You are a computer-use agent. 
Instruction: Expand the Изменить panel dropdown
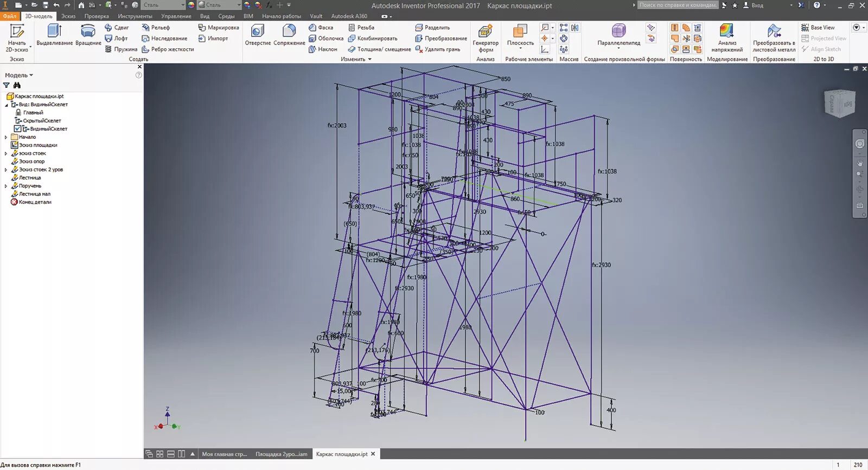pyautogui.click(x=356, y=59)
